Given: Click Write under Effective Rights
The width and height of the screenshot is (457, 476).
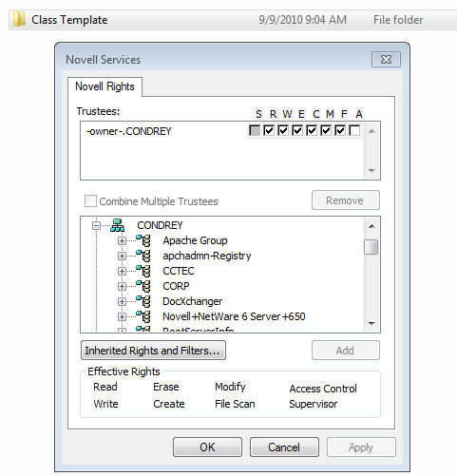Looking at the screenshot, I should click(x=105, y=404).
